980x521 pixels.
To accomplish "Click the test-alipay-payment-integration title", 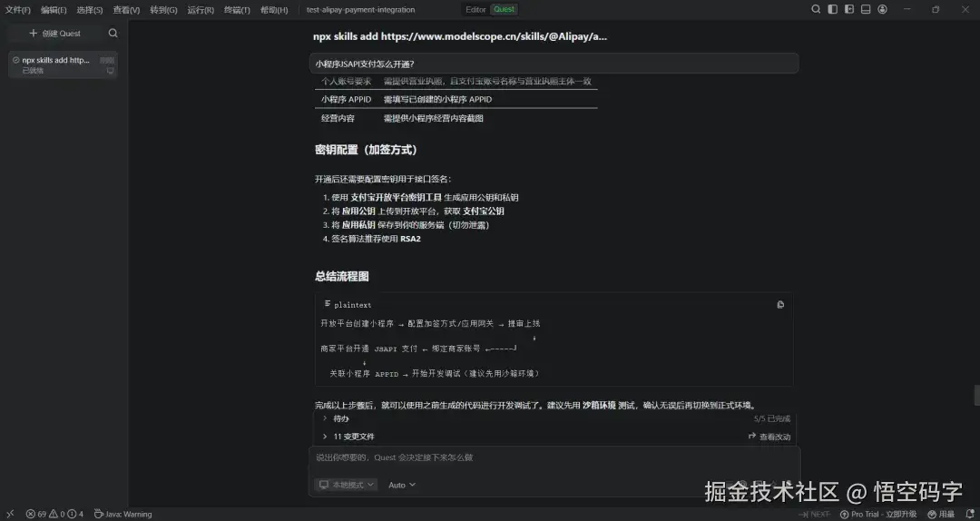I will click(x=360, y=9).
